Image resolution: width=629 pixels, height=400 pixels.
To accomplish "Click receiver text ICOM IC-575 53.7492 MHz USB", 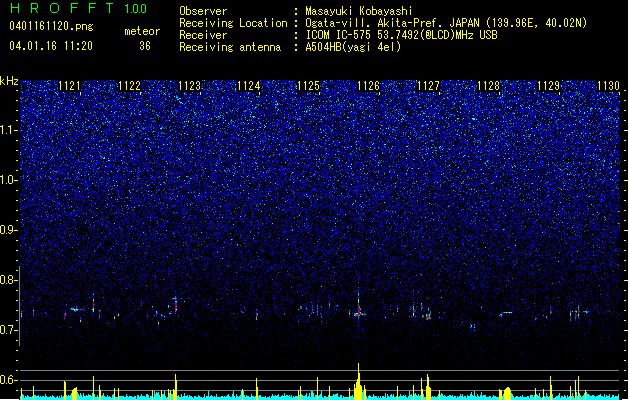I will (401, 35).
